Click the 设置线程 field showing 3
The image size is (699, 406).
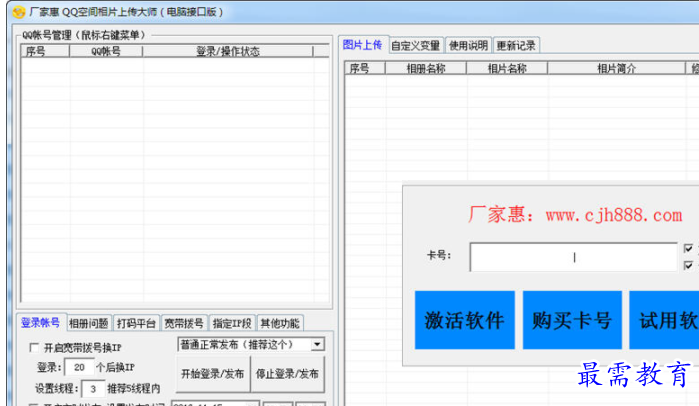pos(93,389)
